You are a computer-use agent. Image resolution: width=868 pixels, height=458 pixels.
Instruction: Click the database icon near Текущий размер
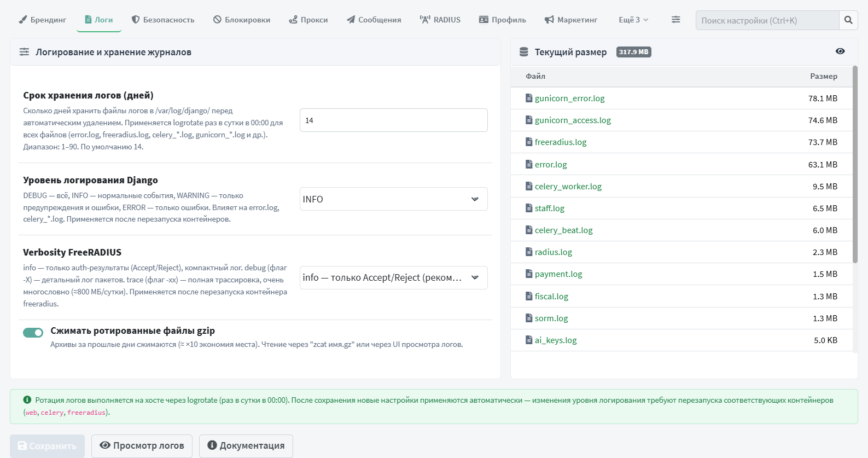(524, 52)
